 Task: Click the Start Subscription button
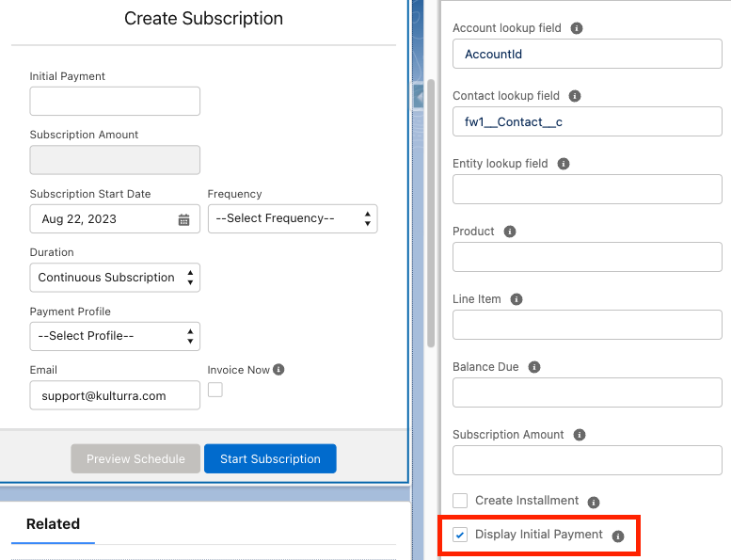pos(270,458)
